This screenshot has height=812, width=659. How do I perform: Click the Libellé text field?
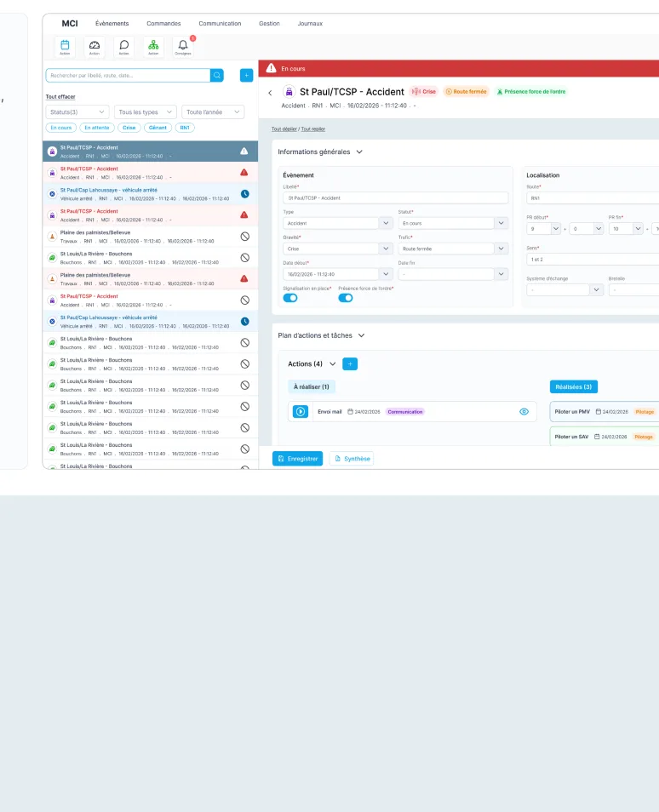pyautogui.click(x=395, y=197)
